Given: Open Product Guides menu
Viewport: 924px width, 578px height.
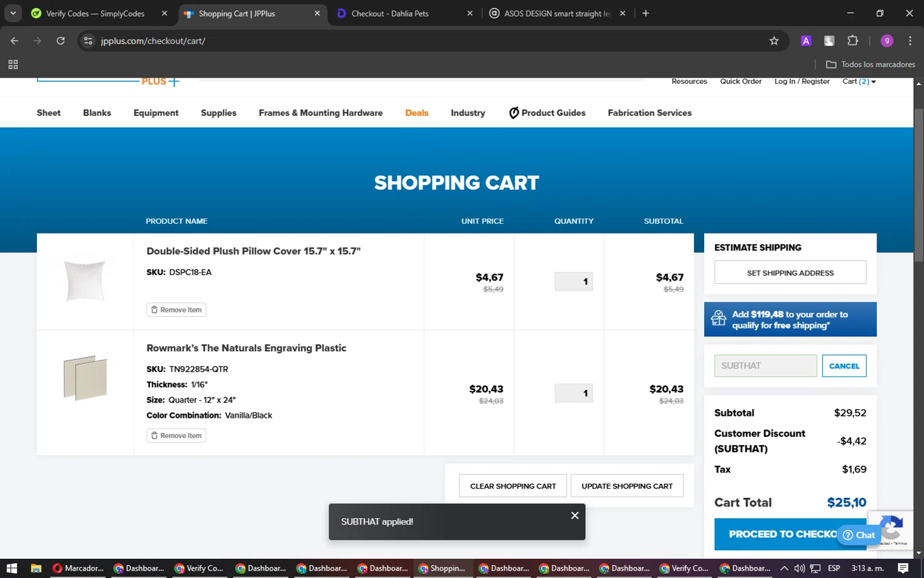Looking at the screenshot, I should pos(547,113).
